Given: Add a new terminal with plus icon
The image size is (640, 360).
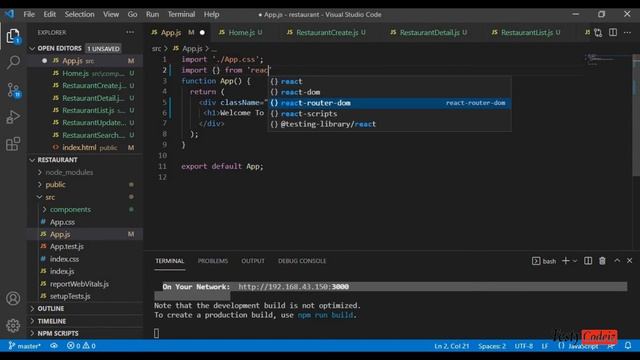Looking at the screenshot, I should [x=566, y=261].
